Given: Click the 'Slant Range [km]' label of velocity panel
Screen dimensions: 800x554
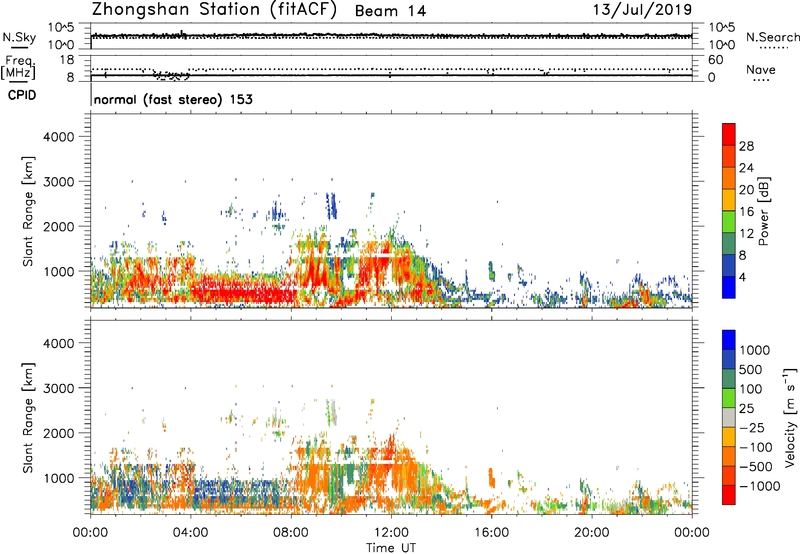Looking at the screenshot, I should click(x=28, y=418).
